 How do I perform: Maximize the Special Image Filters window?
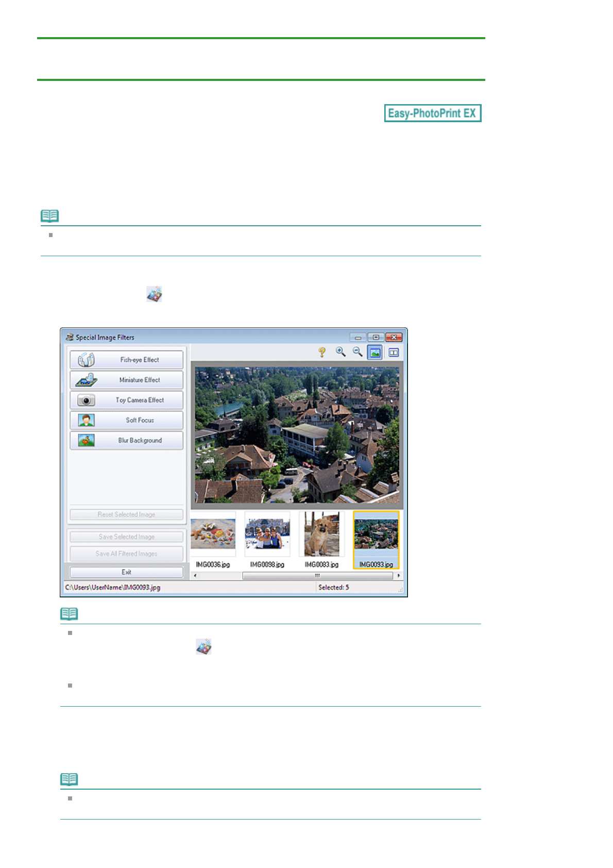coord(376,338)
